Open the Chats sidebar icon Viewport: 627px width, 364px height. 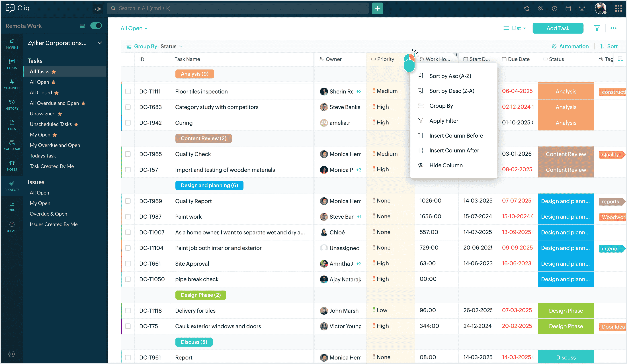tap(12, 64)
